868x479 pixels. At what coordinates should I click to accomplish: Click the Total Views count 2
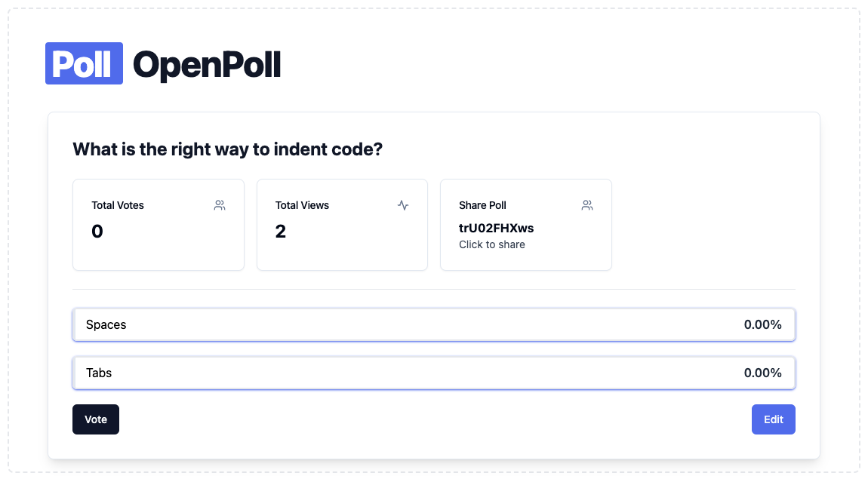(x=281, y=232)
